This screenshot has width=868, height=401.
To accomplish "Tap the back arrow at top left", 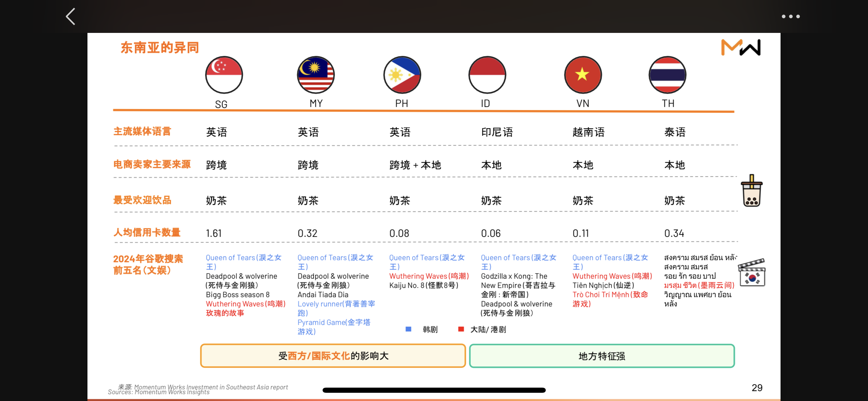I will tap(71, 16).
